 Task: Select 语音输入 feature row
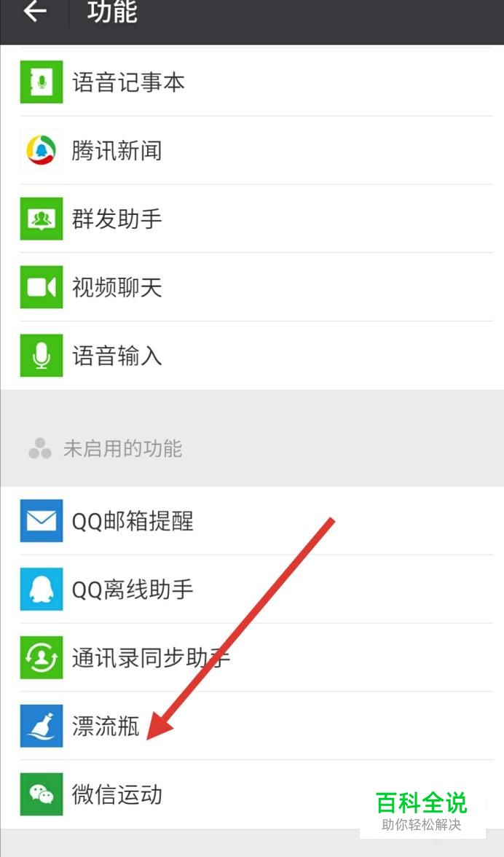(252, 356)
